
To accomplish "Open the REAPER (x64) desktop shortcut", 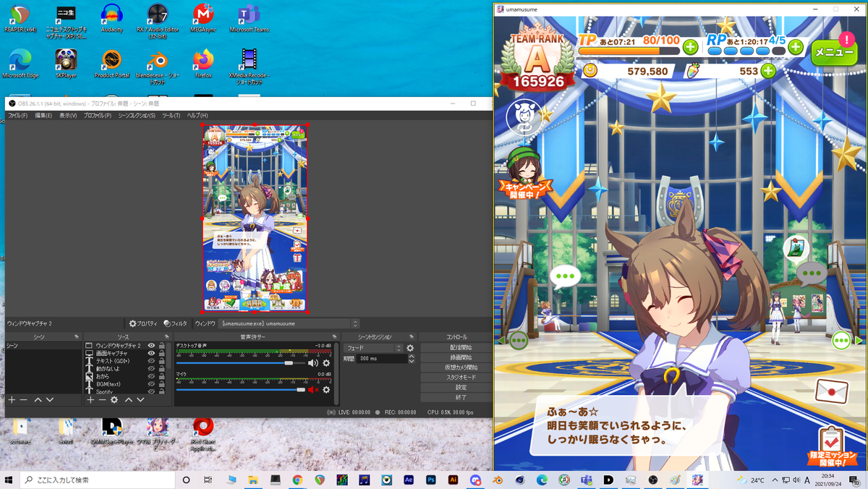I will coord(20,19).
